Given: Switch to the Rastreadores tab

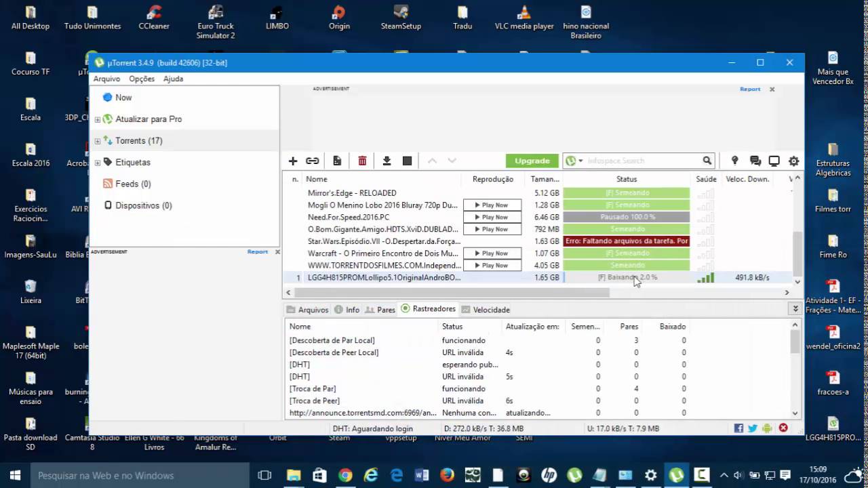Looking at the screenshot, I should coord(428,309).
